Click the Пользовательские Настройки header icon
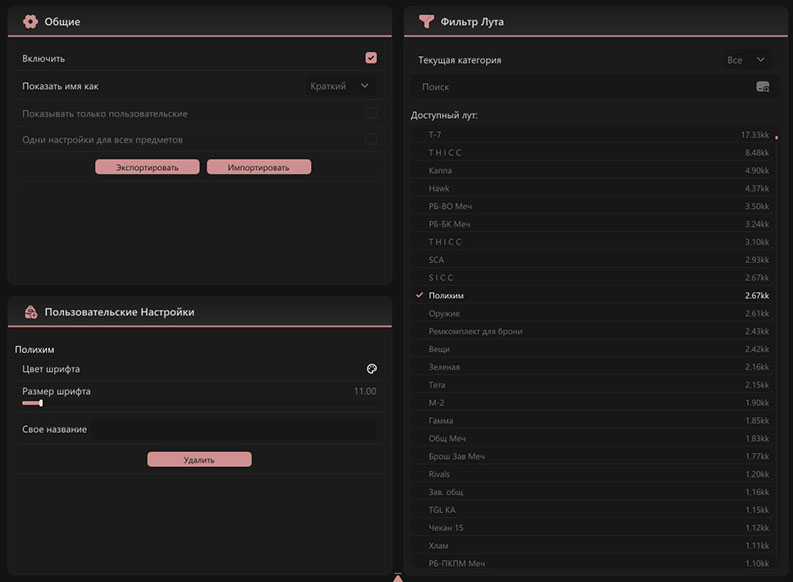 pyautogui.click(x=30, y=312)
